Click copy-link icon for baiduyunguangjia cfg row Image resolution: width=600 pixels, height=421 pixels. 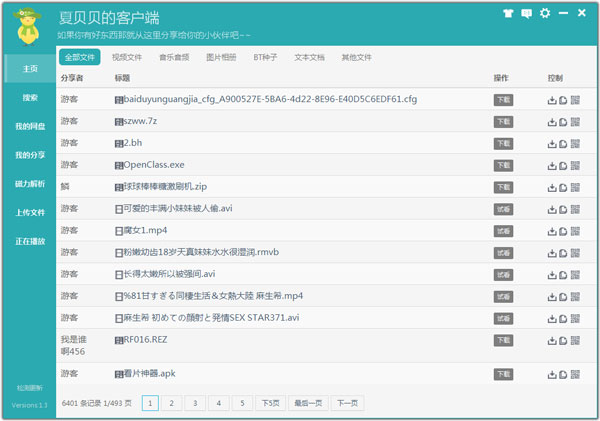pos(563,100)
